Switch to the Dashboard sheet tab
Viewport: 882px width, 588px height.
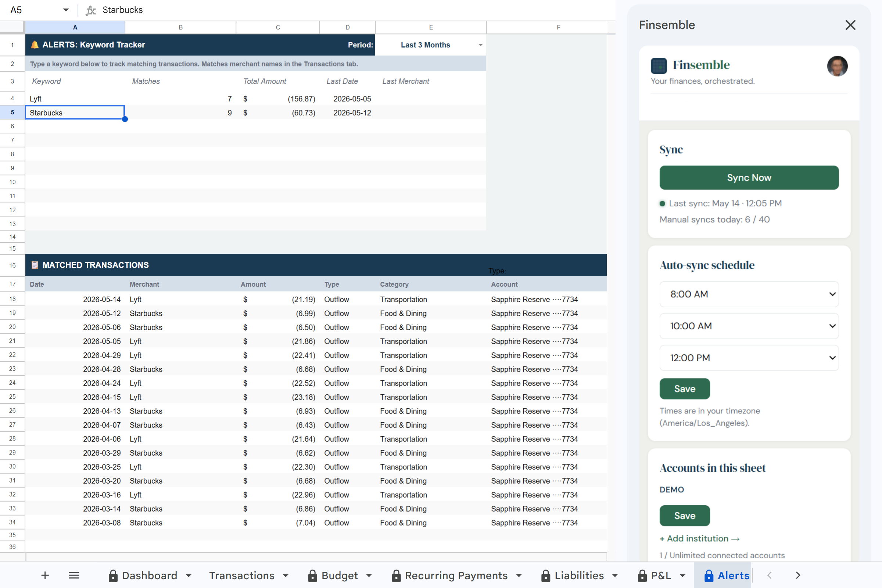(x=150, y=576)
